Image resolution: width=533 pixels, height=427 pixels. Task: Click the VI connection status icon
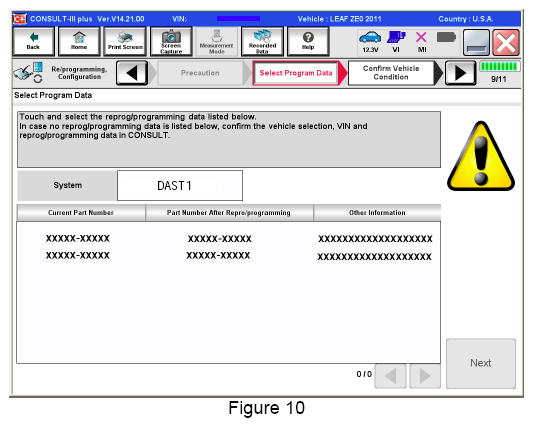[x=396, y=41]
